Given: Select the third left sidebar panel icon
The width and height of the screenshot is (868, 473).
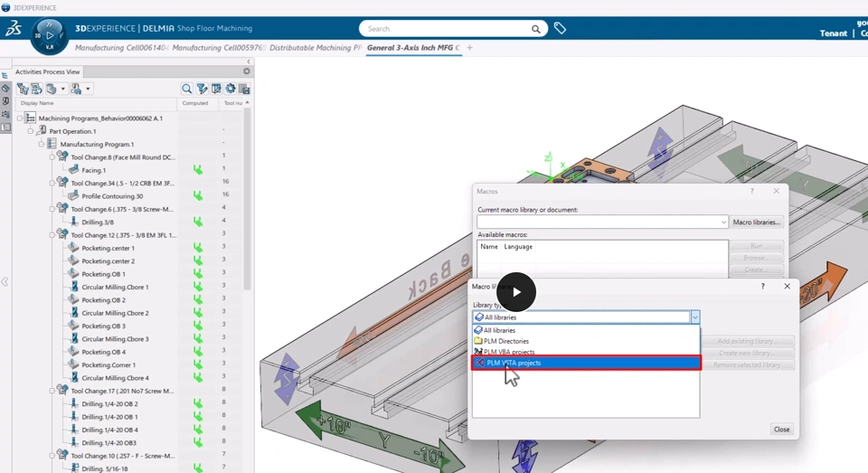Looking at the screenshot, I should [5, 101].
